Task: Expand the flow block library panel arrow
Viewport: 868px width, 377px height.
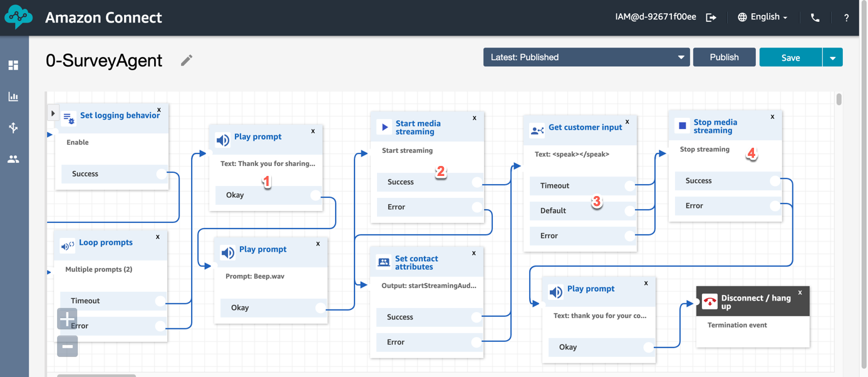Action: [x=53, y=114]
